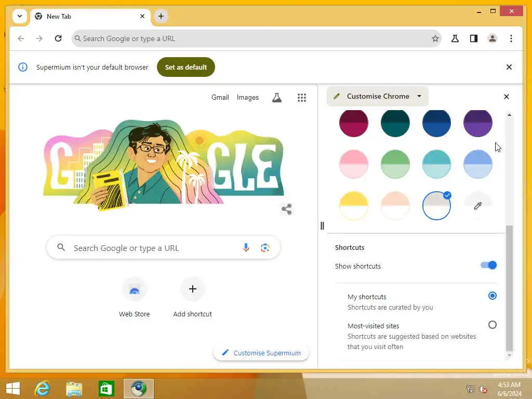The image size is (532, 399).
Task: Open a new tab with the plus button
Action: tap(161, 16)
